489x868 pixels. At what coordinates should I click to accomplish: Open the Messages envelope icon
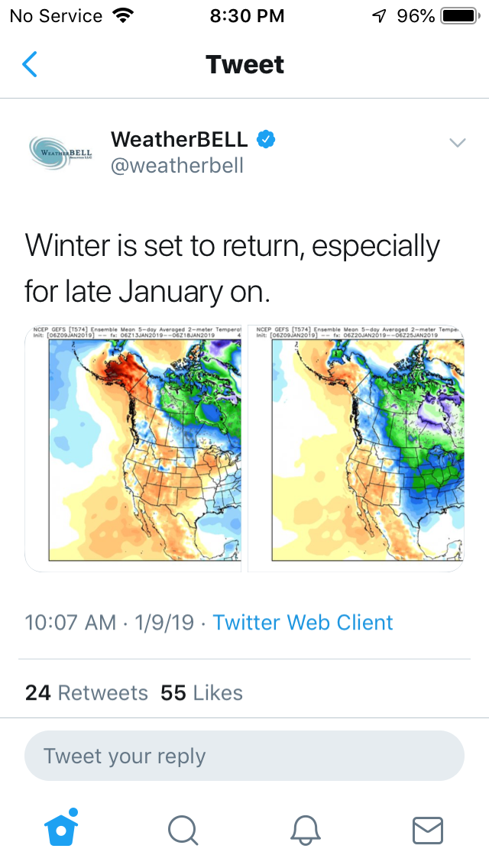pyautogui.click(x=427, y=830)
